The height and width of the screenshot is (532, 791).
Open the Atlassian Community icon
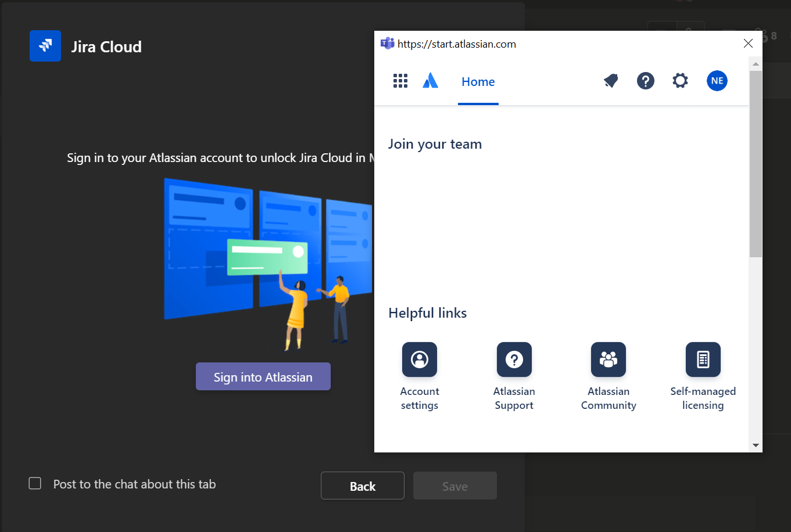click(609, 360)
